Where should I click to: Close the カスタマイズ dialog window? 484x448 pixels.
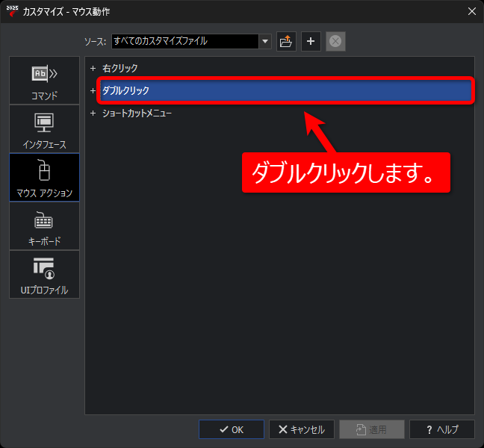click(x=471, y=11)
